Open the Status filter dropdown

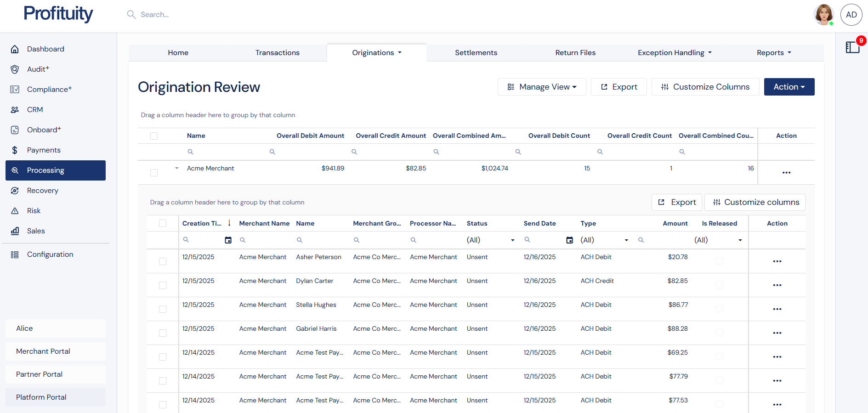tap(512, 240)
